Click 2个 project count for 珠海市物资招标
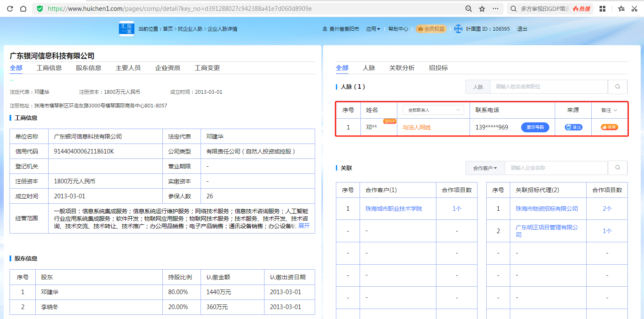The height and width of the screenshot is (319, 644). (607, 209)
